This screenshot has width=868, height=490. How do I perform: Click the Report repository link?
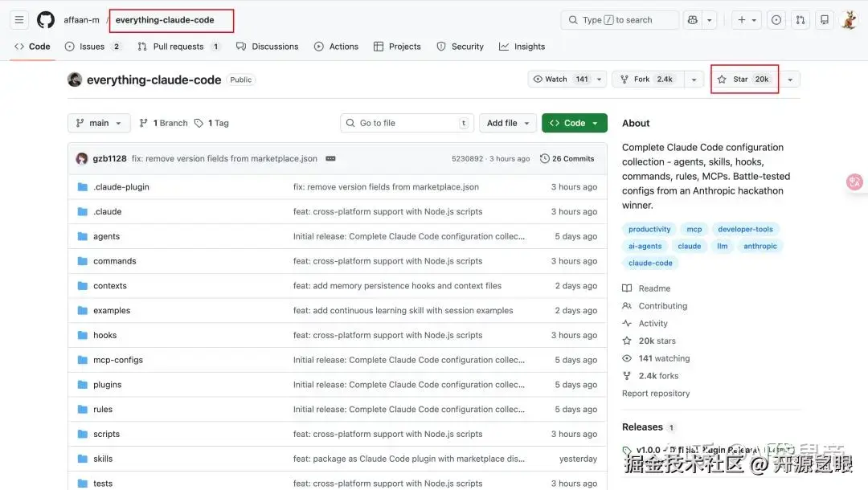pyautogui.click(x=656, y=394)
